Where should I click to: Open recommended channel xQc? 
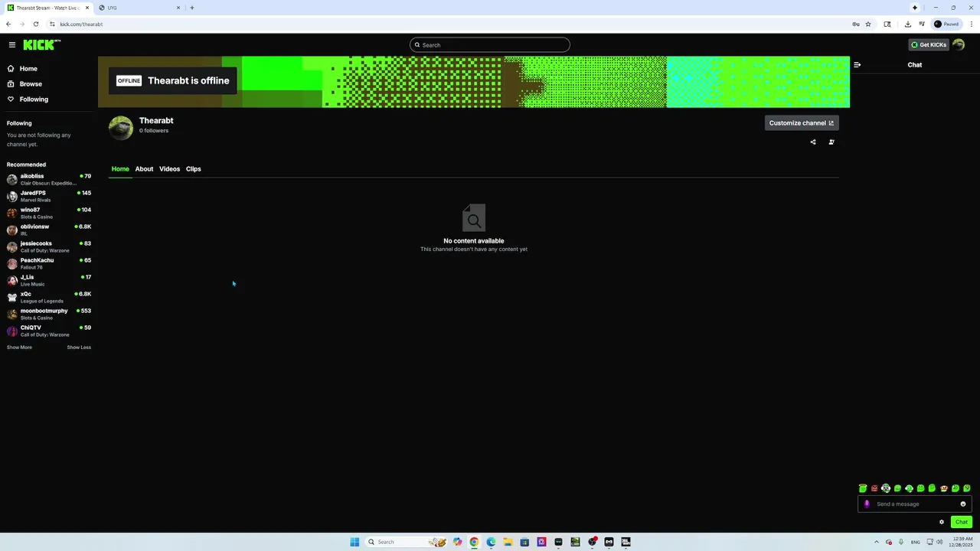(49, 298)
